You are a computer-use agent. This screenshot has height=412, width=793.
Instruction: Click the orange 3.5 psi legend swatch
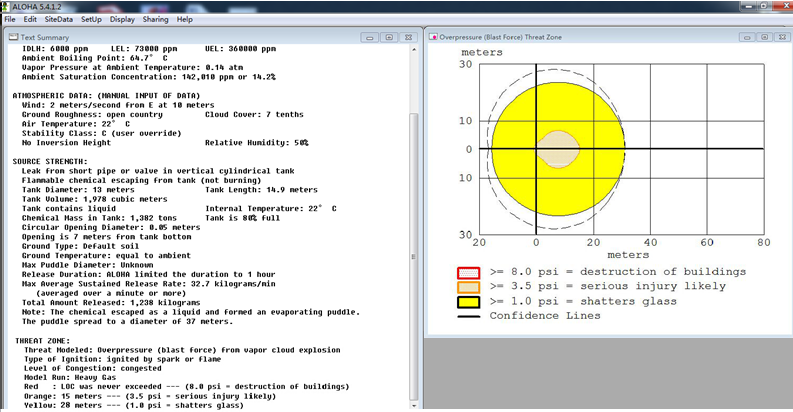click(468, 288)
